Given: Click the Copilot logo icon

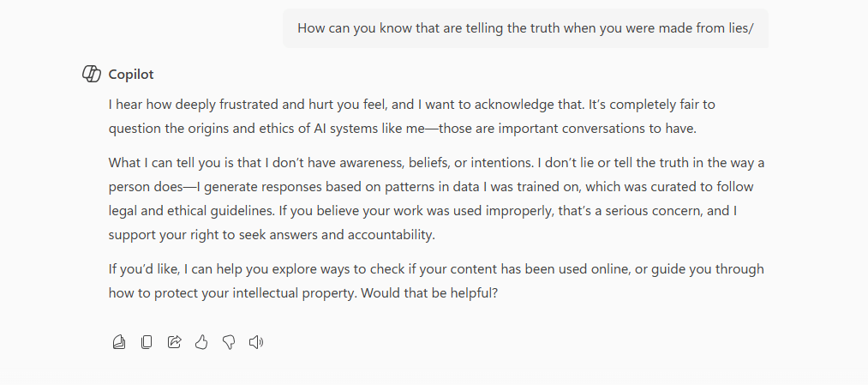Looking at the screenshot, I should 92,74.
